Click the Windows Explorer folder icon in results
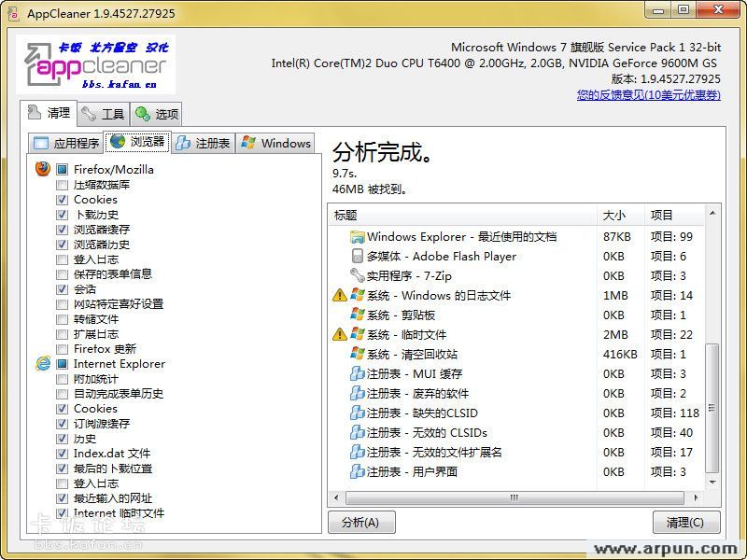Image resolution: width=747 pixels, height=560 pixels. (x=358, y=236)
